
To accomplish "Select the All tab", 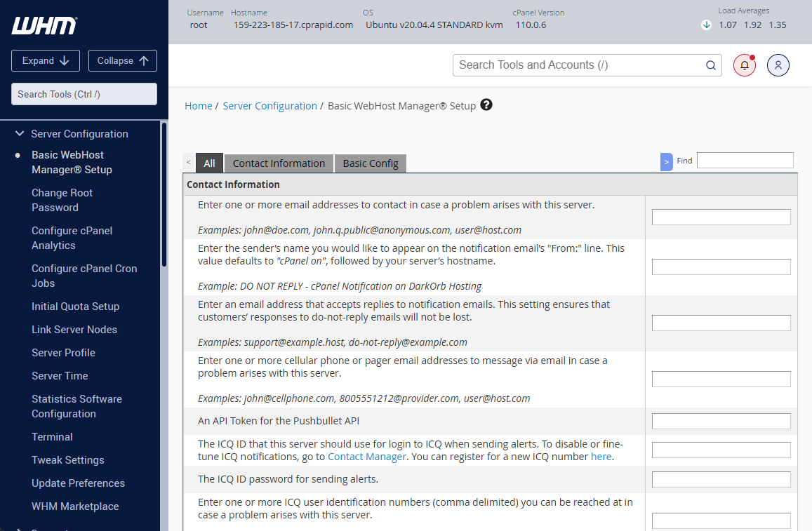I will [x=209, y=163].
